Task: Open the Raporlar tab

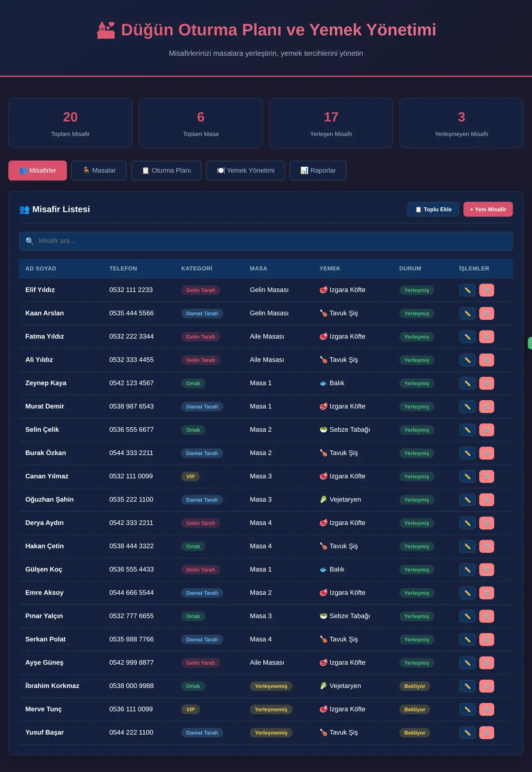Action: coord(318,170)
